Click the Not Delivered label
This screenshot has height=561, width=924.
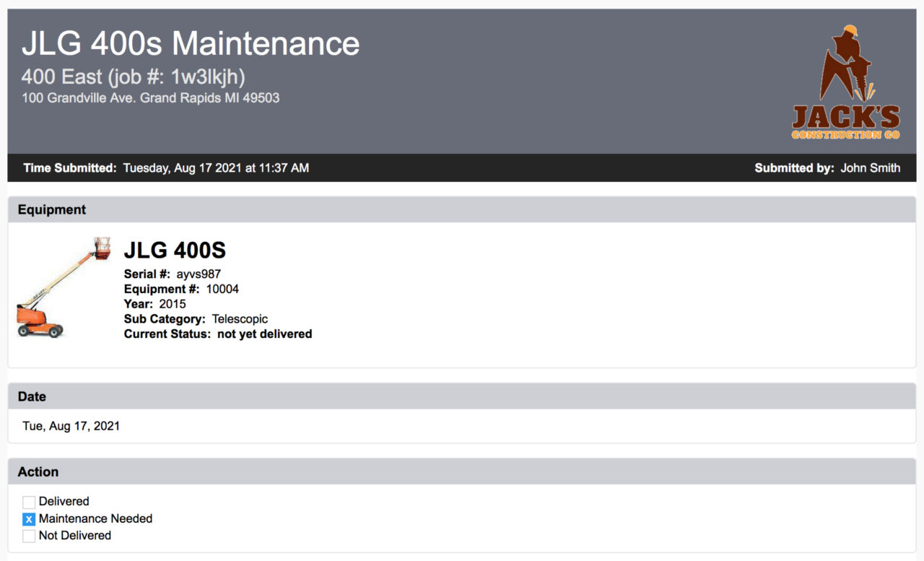coord(75,536)
